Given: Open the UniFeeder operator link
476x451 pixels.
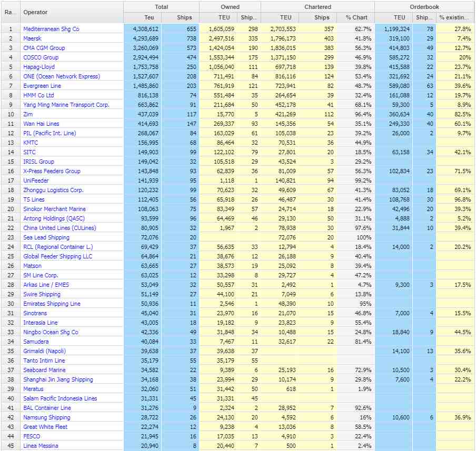Looking at the screenshot, I should [x=36, y=181].
